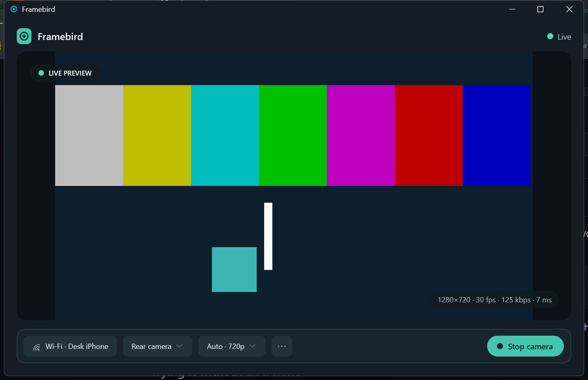Viewport: 588px width, 380px height.
Task: Click the LIVE PREVIEW badge
Action: pyautogui.click(x=65, y=73)
